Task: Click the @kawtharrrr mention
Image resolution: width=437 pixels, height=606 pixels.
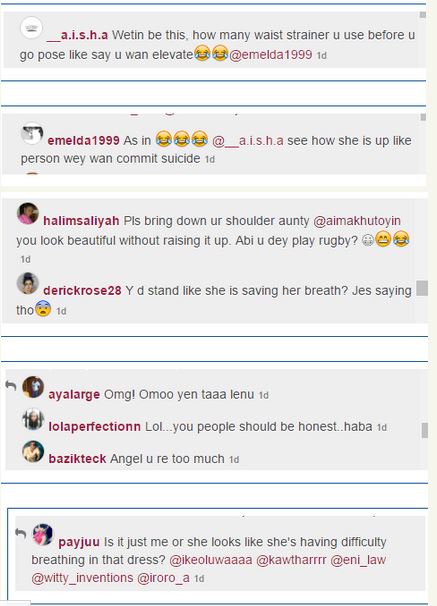Action: click(x=291, y=560)
